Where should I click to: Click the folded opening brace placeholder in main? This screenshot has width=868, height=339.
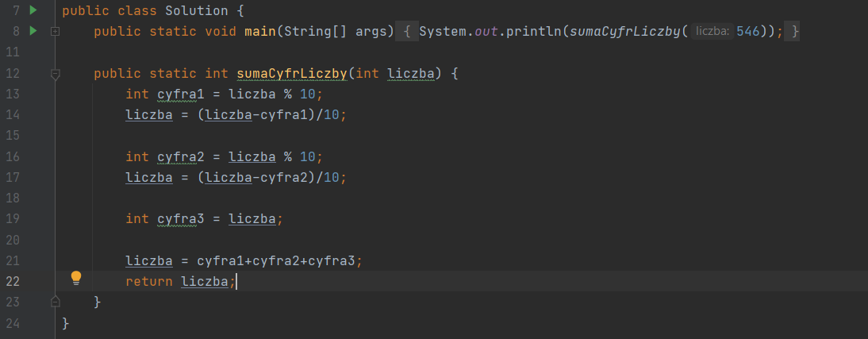point(405,32)
